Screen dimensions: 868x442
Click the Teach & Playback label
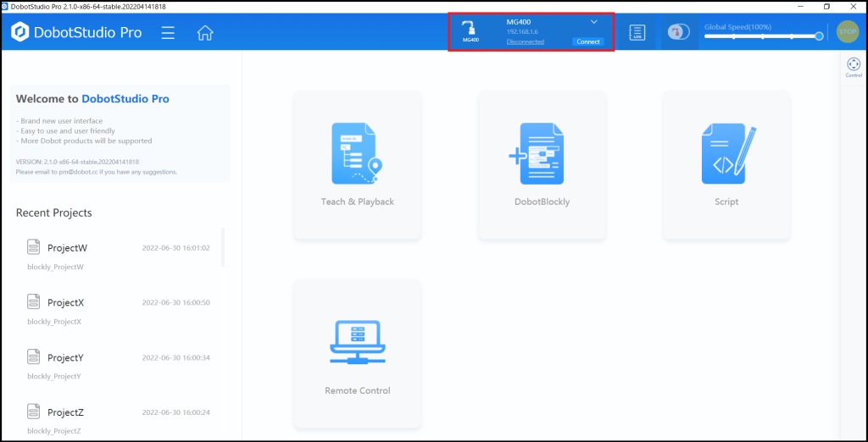(358, 202)
